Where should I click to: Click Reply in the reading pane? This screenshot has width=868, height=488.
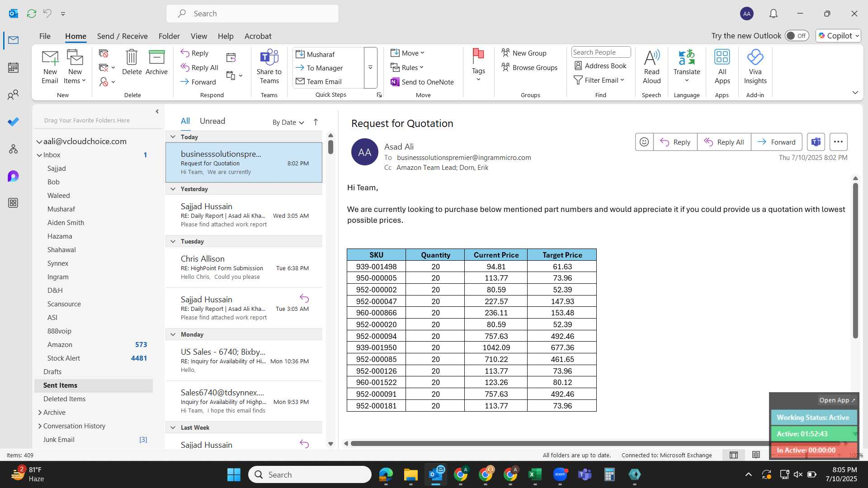click(x=675, y=142)
